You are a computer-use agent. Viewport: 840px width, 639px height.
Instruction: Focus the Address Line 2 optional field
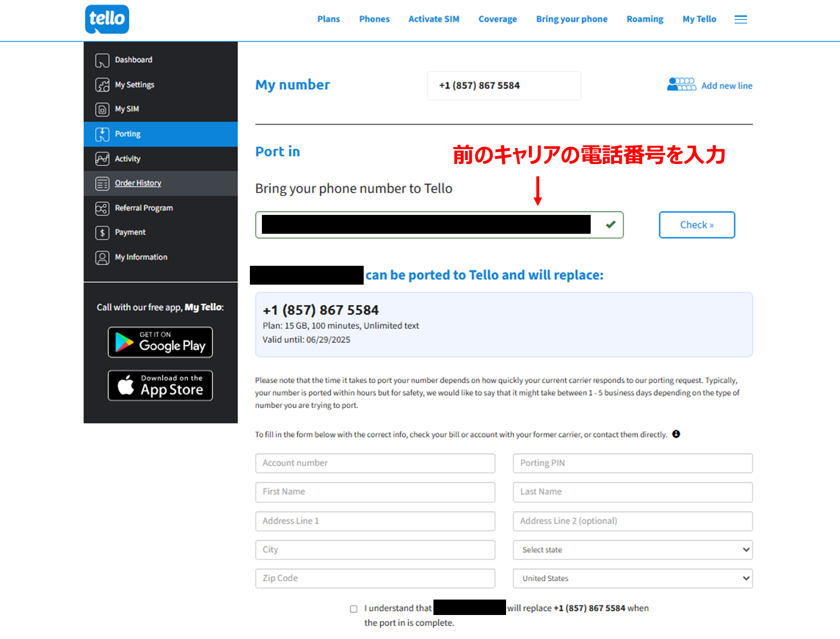[x=632, y=521]
